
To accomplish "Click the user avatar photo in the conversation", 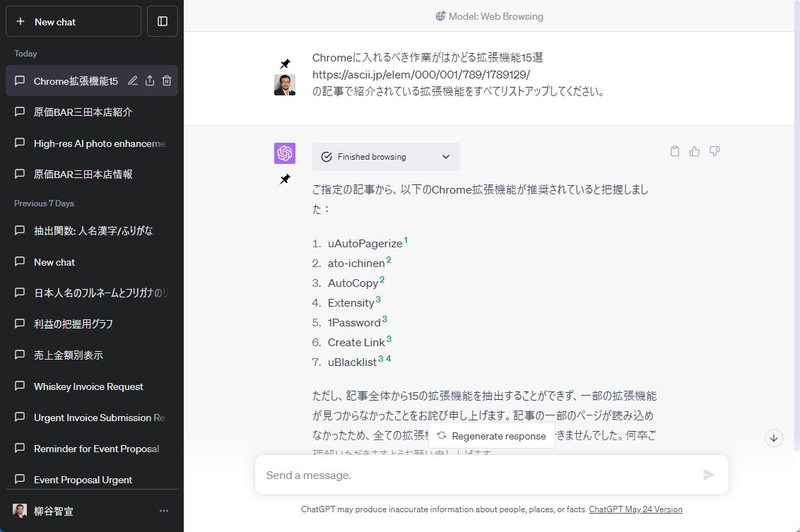I will [x=285, y=85].
